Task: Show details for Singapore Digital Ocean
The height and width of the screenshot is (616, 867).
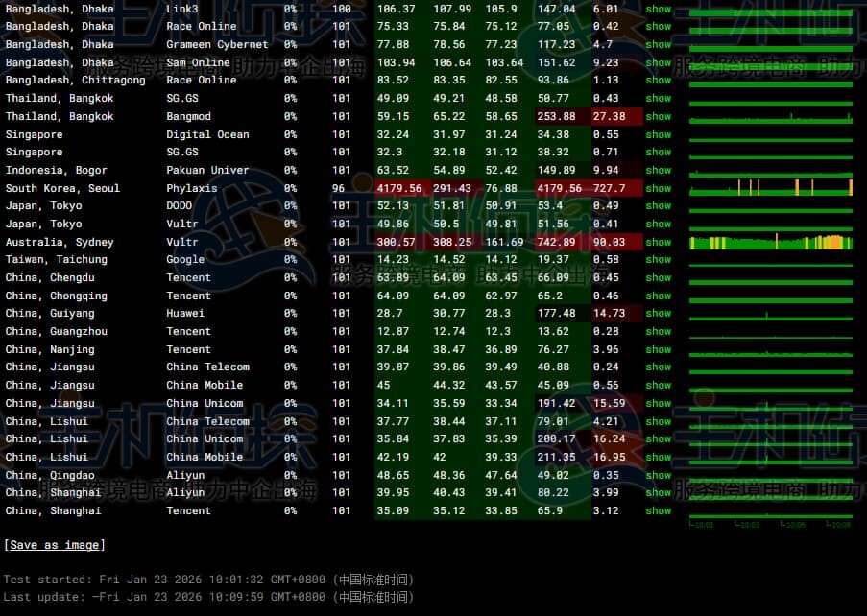Action: [658, 134]
